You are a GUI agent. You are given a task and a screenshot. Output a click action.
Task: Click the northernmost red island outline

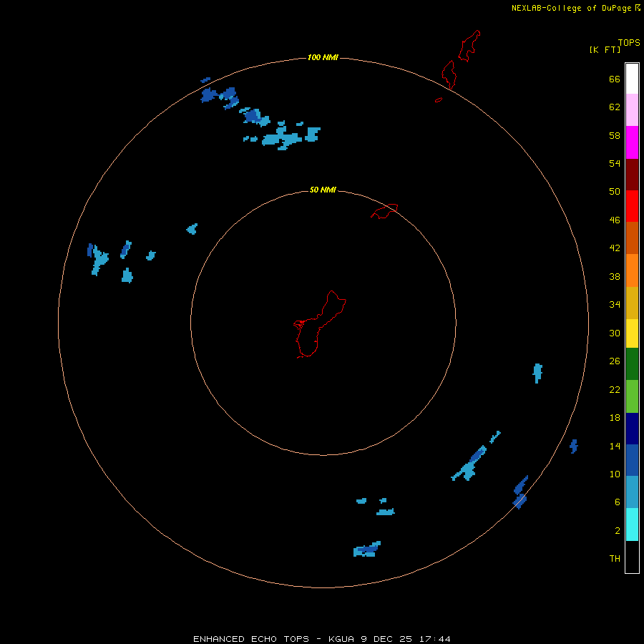(x=469, y=46)
